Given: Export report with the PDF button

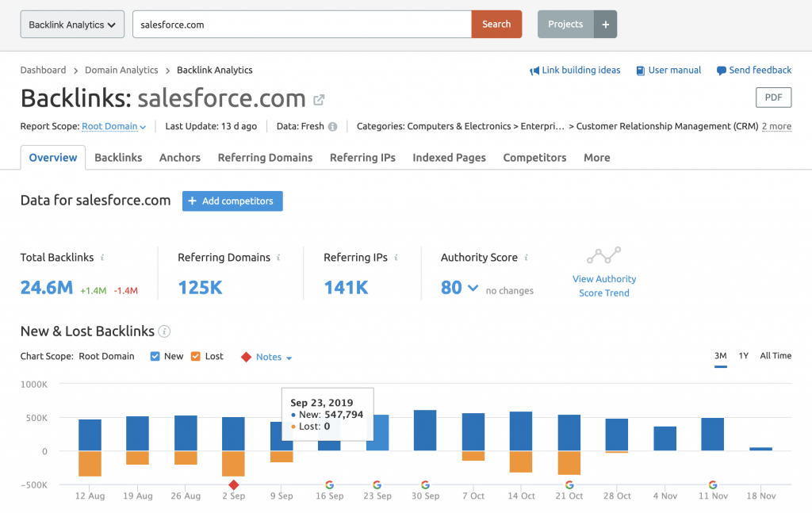Looking at the screenshot, I should [773, 98].
